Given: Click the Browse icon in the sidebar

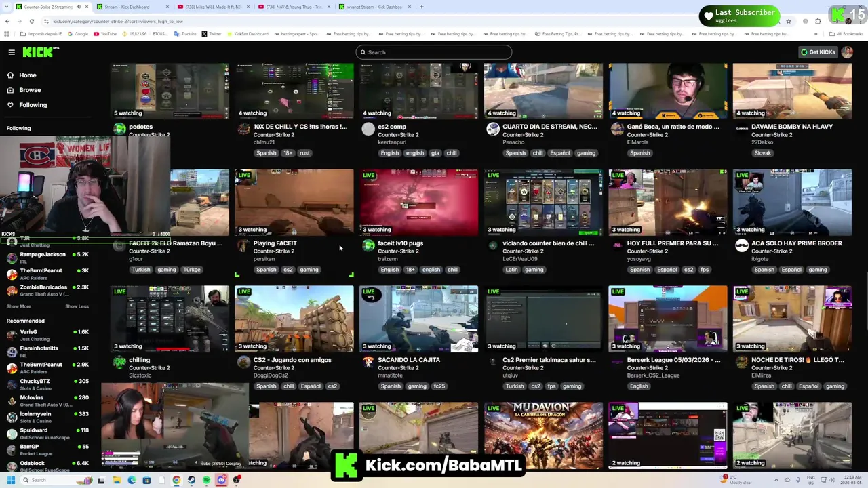Looking at the screenshot, I should (10, 90).
